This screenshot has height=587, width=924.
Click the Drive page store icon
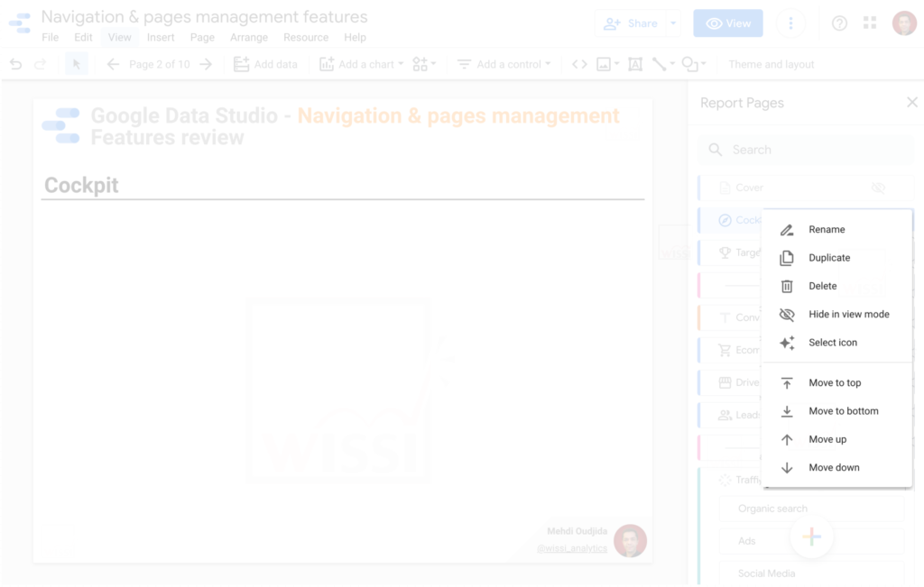[725, 382]
